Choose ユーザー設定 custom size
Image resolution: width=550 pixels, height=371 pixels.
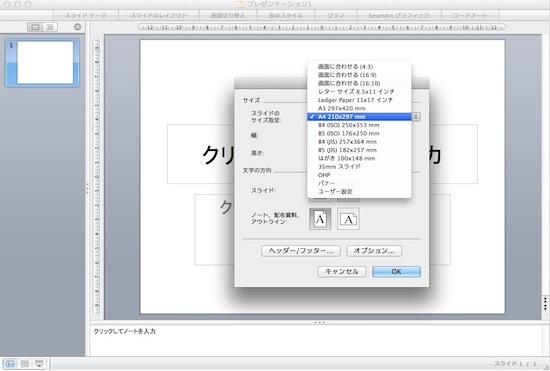click(359, 191)
